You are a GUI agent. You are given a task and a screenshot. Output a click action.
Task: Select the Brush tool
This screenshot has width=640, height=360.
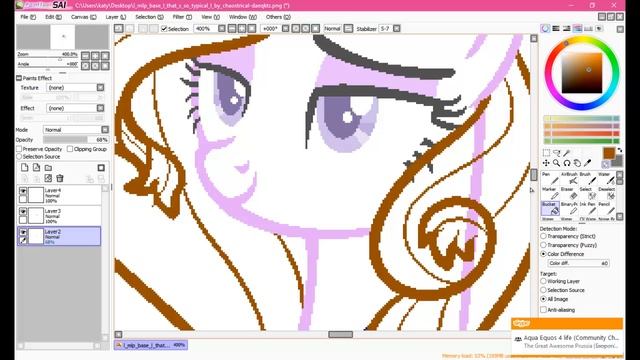588,178
